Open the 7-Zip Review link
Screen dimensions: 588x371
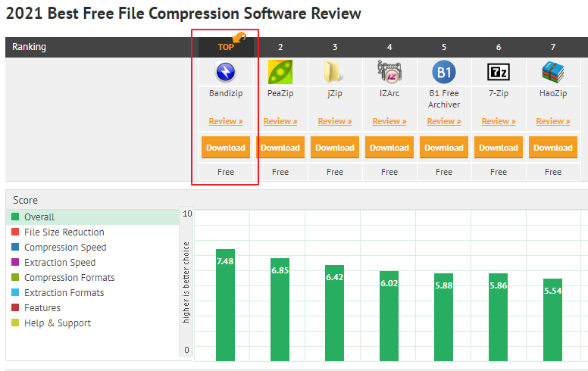click(499, 121)
